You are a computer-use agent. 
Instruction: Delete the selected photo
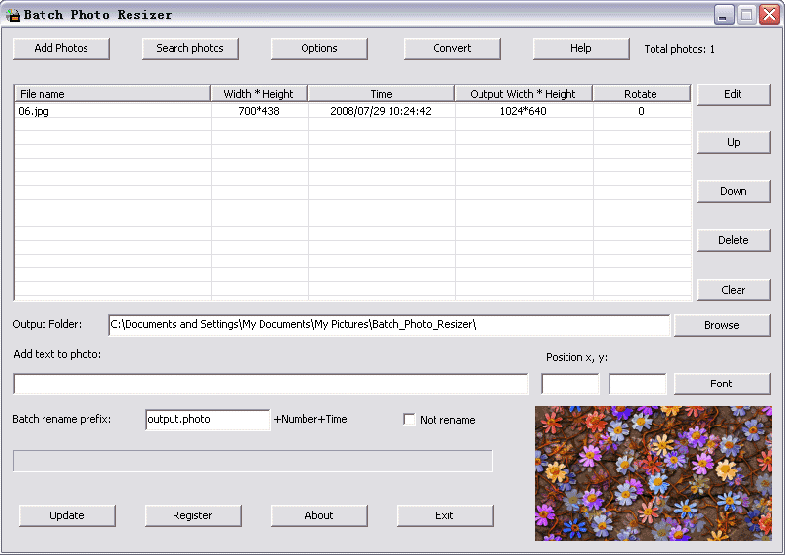coord(733,240)
